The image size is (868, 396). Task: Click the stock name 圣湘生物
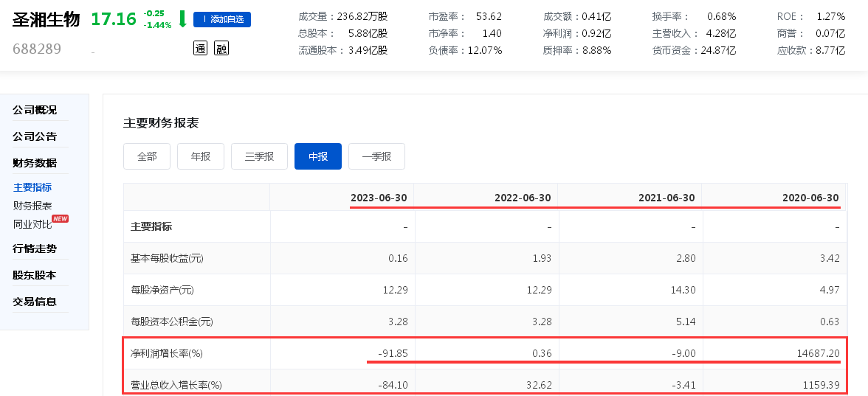pyautogui.click(x=46, y=19)
